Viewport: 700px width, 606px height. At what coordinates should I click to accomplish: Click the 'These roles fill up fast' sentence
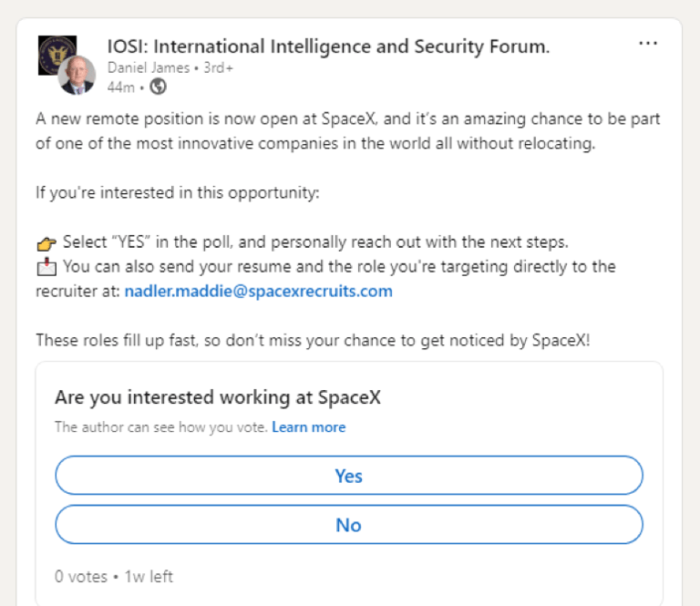313,341
